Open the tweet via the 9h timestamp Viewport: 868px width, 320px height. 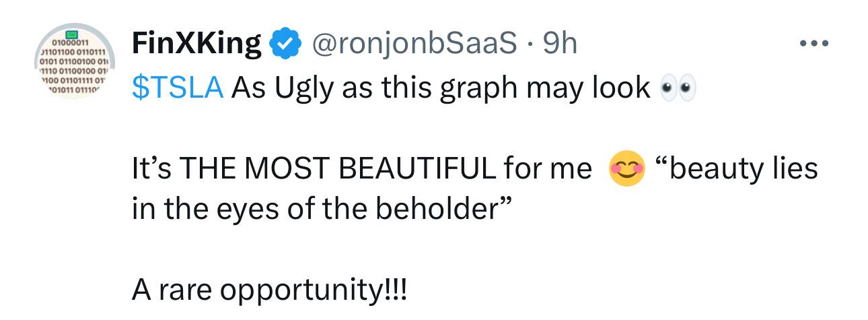[560, 44]
